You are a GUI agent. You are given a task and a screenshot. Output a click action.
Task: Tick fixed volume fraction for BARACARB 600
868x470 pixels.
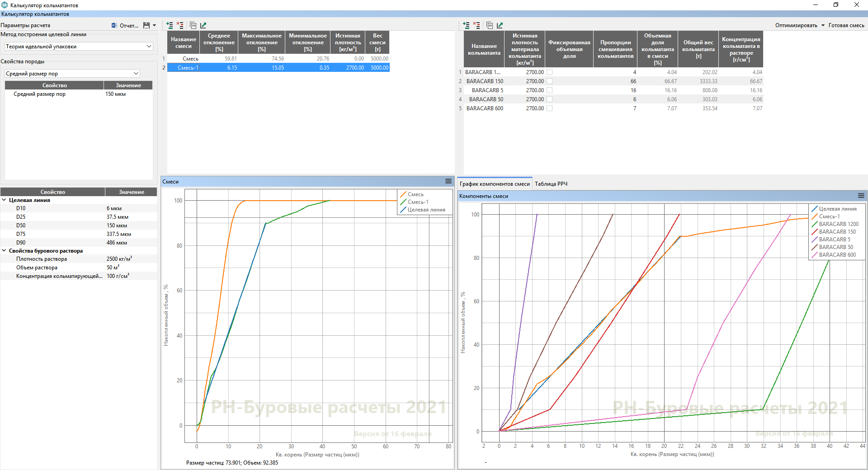(549, 108)
